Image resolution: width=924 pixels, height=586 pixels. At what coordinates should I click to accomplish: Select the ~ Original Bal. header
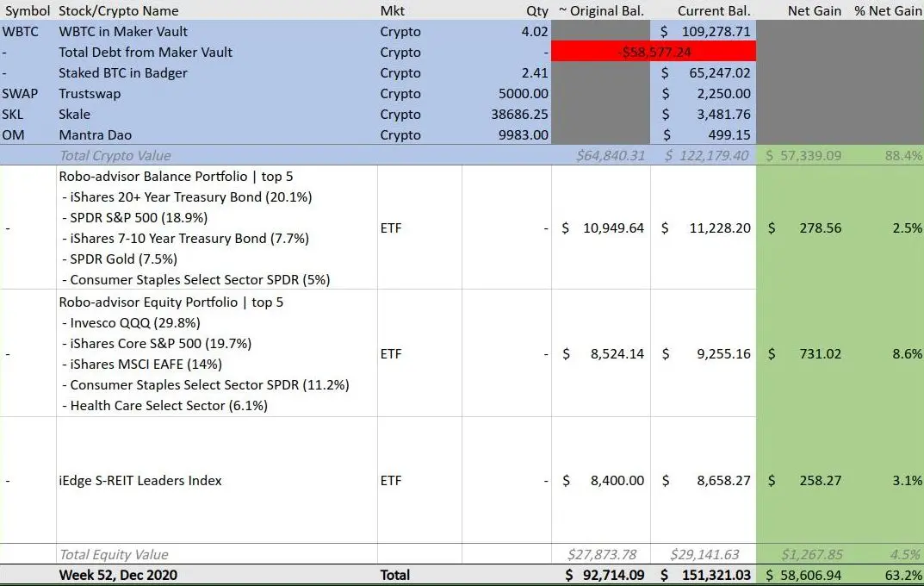(x=601, y=10)
